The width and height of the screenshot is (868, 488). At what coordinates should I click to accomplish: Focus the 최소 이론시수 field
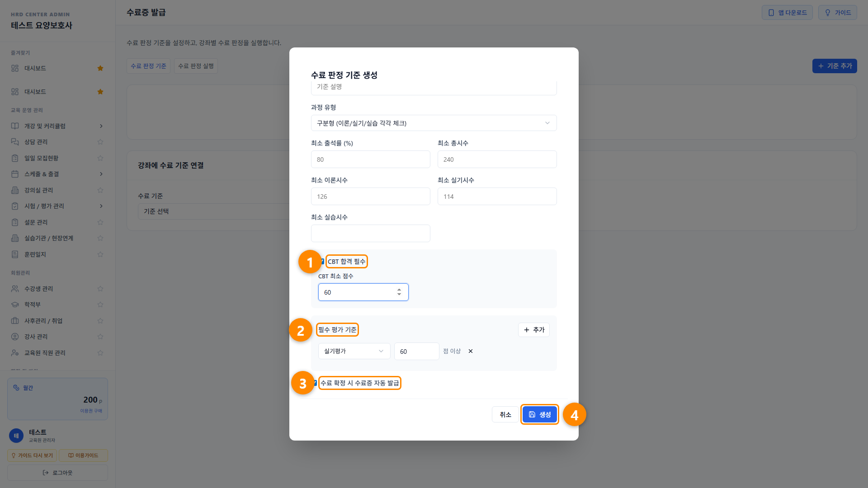click(371, 197)
